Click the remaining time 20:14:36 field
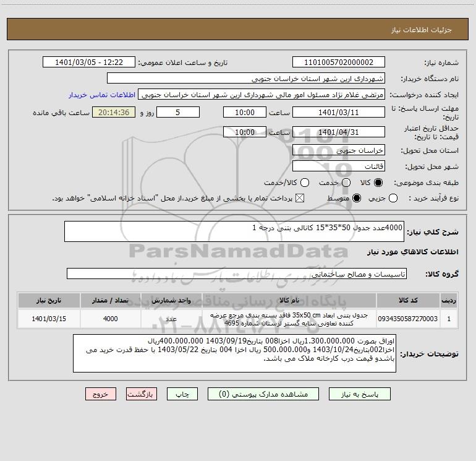 (x=114, y=112)
